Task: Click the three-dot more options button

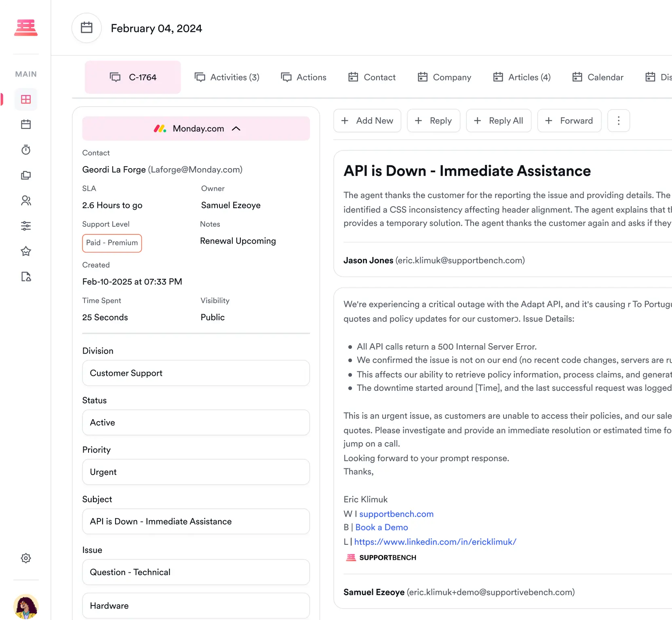Action: point(618,120)
